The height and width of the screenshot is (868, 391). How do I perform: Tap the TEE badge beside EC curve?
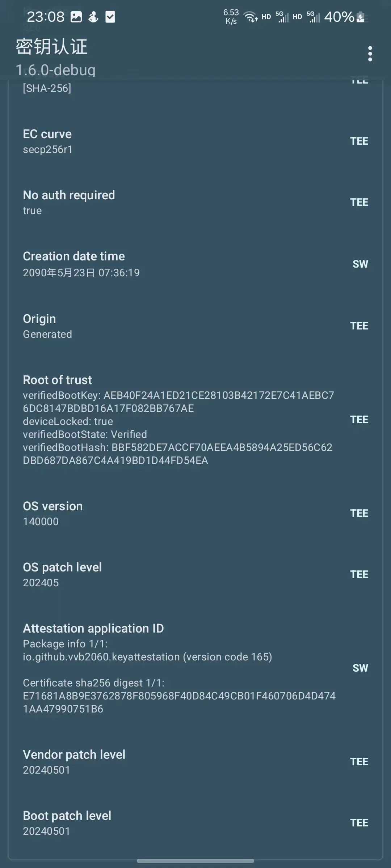(359, 141)
